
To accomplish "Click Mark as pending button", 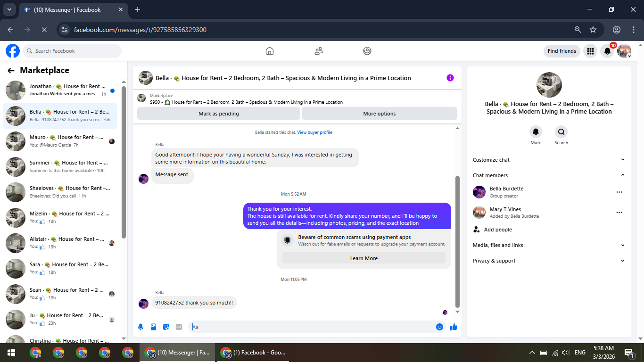I will (219, 114).
